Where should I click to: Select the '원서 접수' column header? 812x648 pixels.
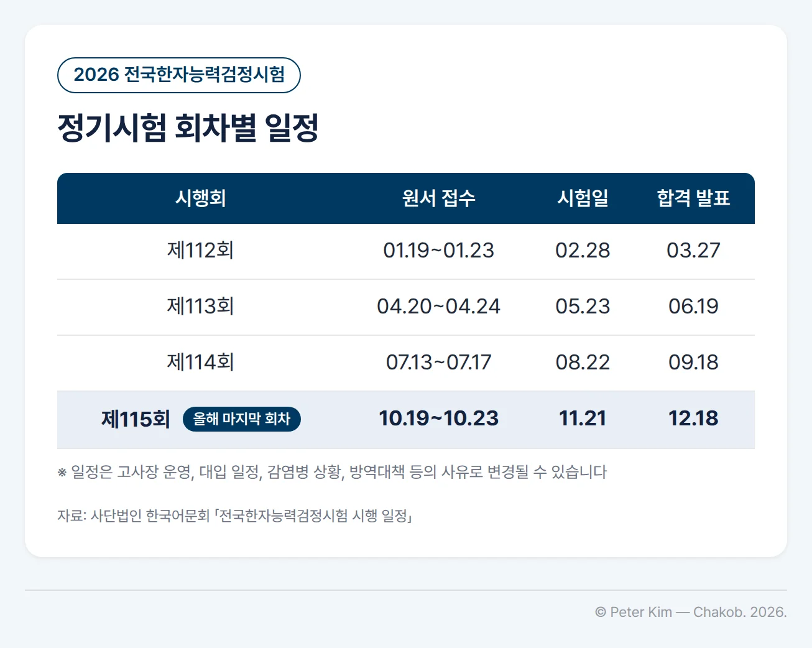438,198
